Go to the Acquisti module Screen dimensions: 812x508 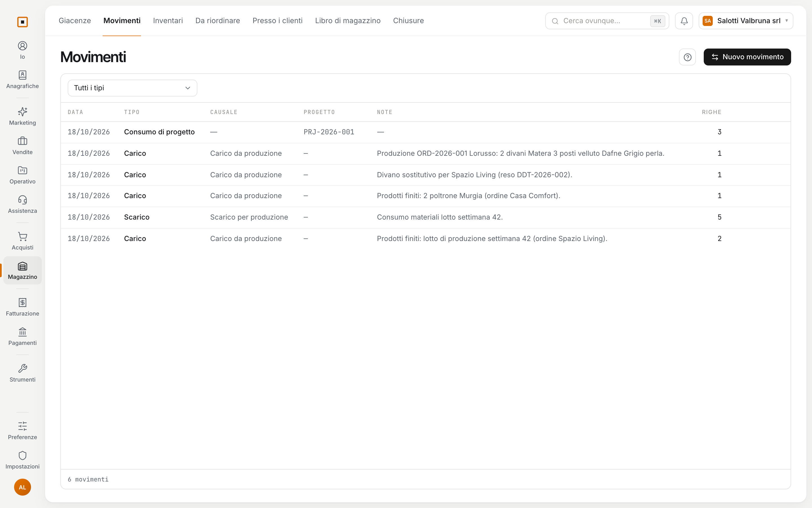[x=23, y=241]
